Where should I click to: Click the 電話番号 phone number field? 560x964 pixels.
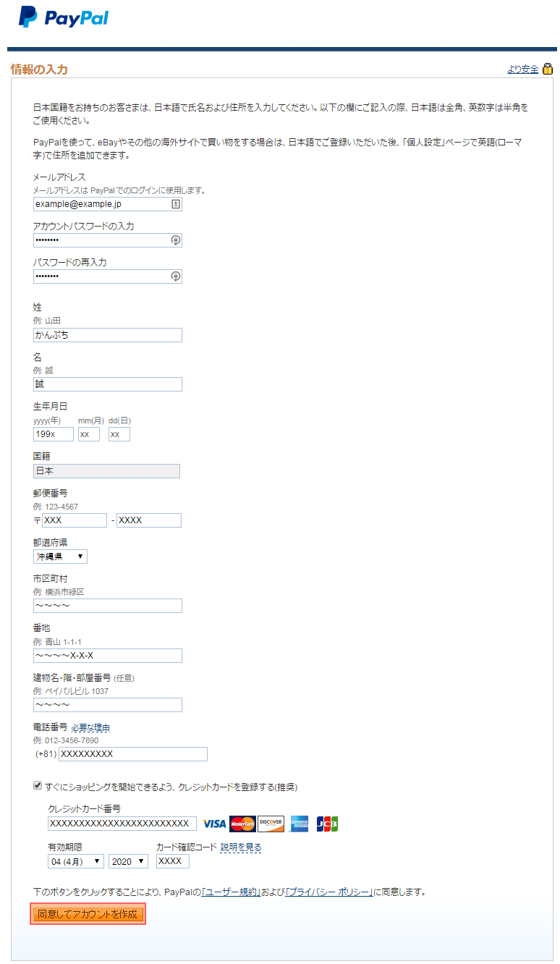133,754
